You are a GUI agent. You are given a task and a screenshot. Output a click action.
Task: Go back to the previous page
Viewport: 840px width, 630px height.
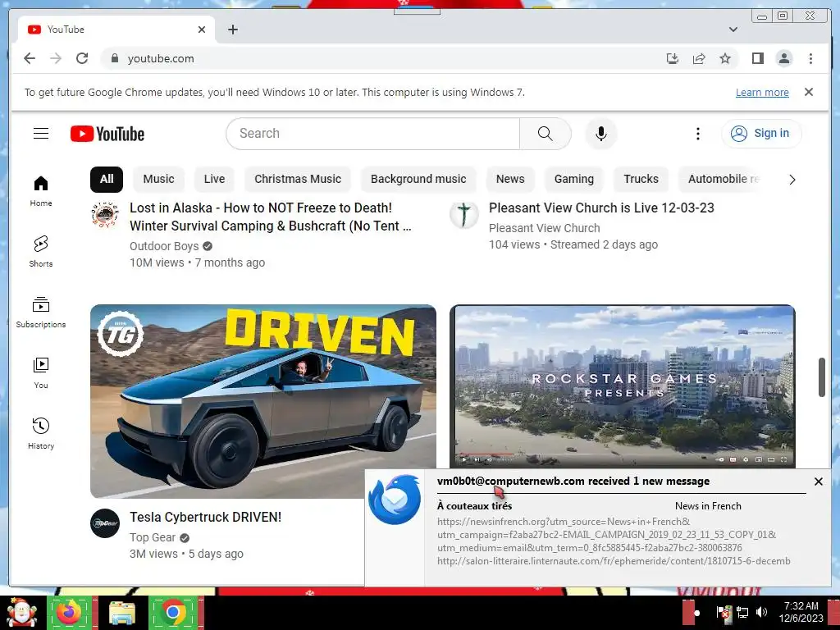[30, 58]
